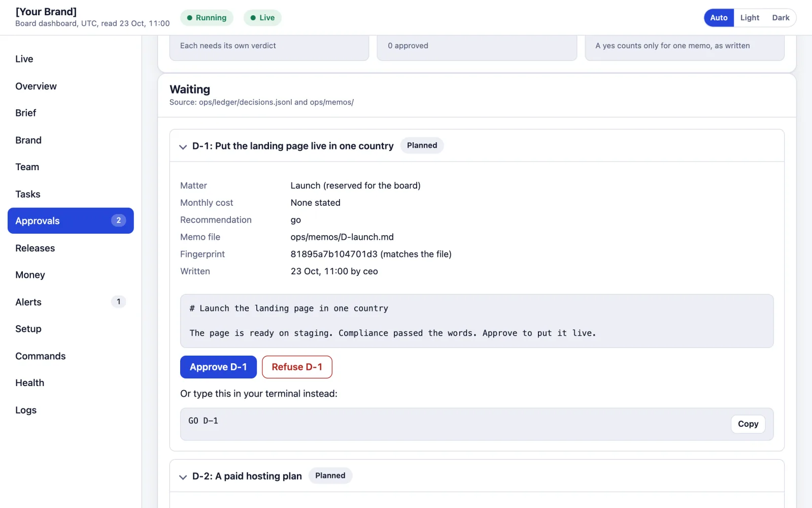Open the Team section
Viewport: 812px width, 508px height.
pos(71,167)
